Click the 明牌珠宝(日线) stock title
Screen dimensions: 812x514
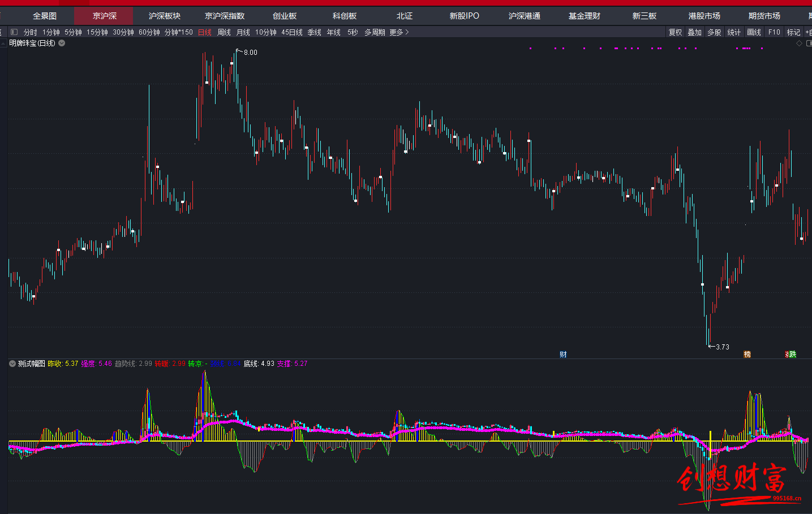(32, 43)
